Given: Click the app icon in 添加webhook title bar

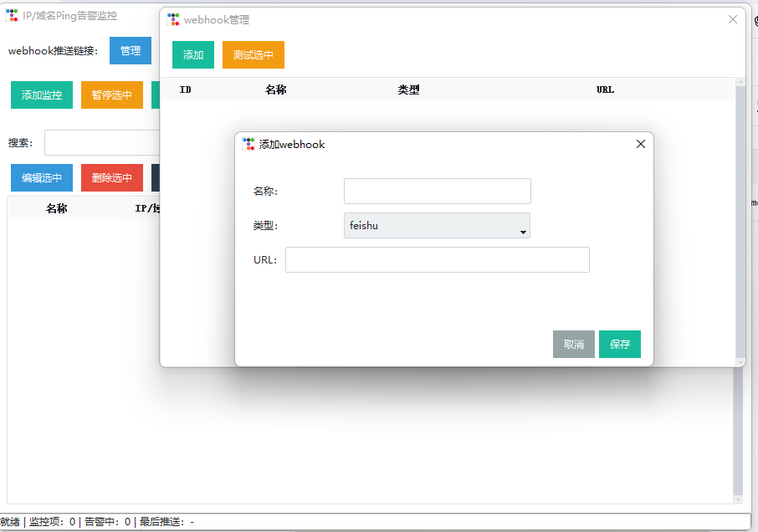Looking at the screenshot, I should (248, 144).
